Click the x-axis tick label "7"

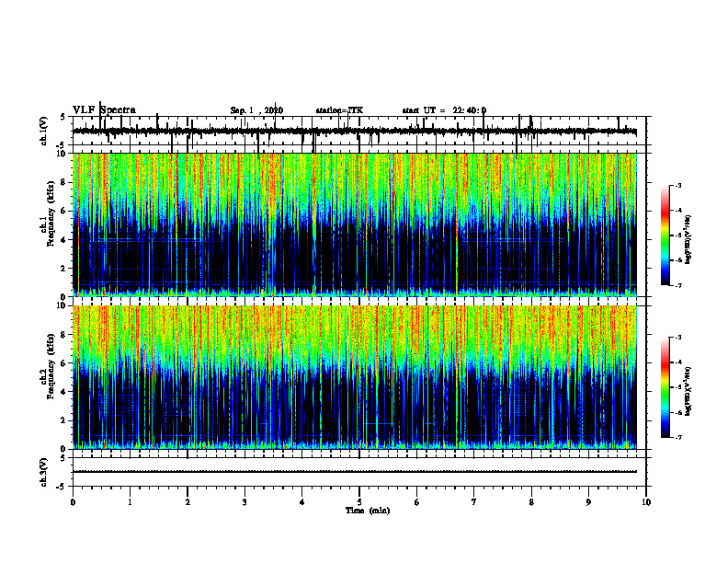474,502
